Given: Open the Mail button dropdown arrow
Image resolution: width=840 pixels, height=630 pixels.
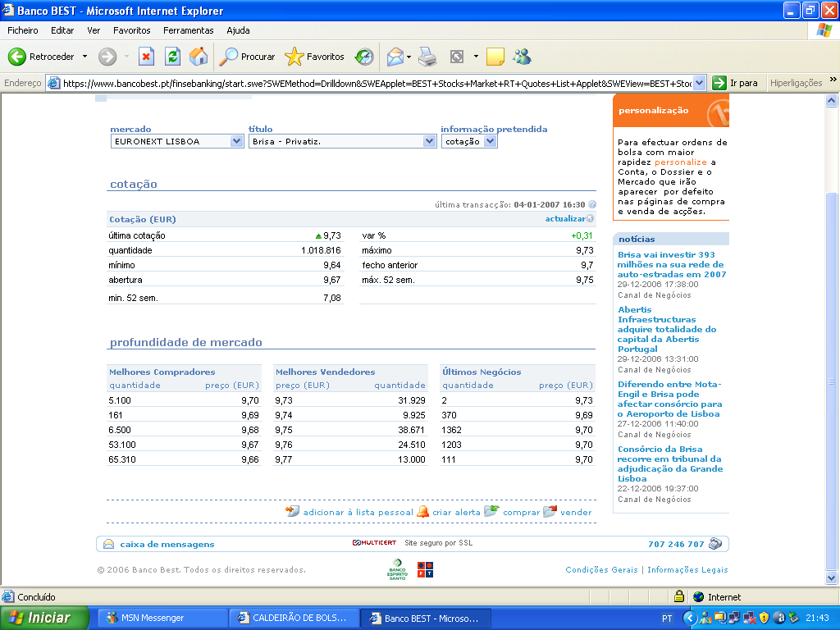Looking at the screenshot, I should click(x=409, y=57).
